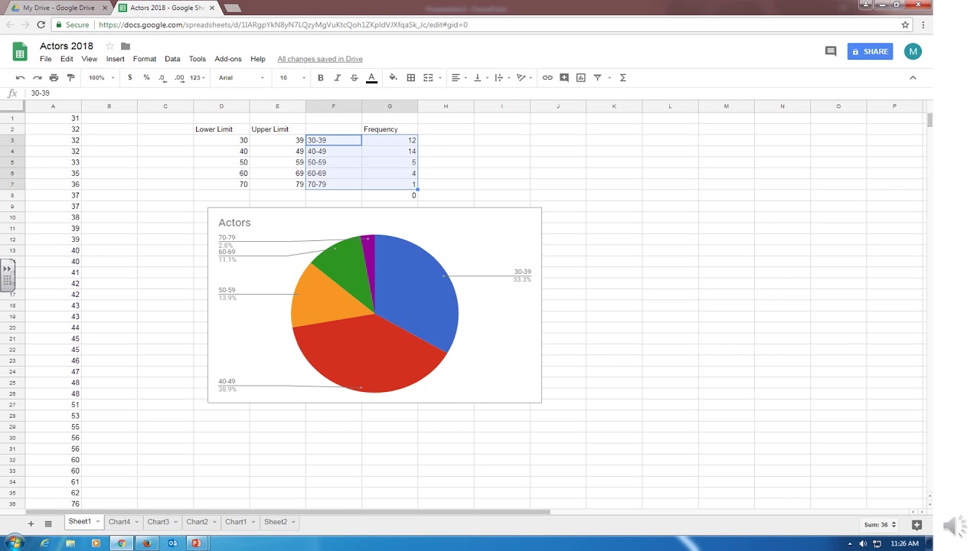The image size is (980, 551).
Task: Open the all sheets list
Action: tap(48, 523)
